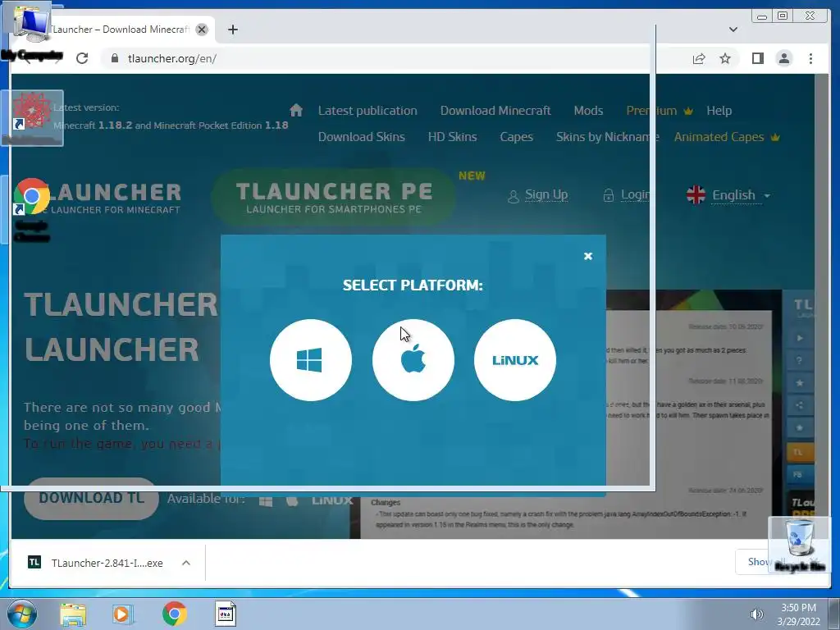Reload the page in Chrome
The image size is (840, 630).
tap(82, 58)
